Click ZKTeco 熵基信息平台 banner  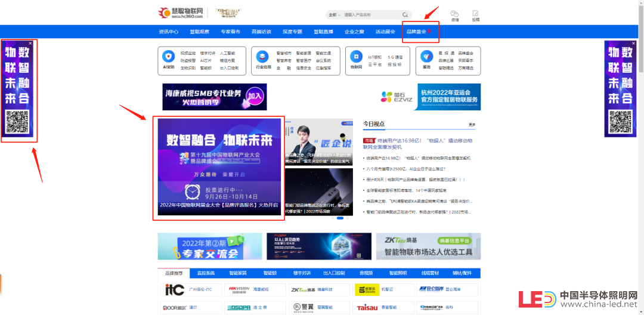pyautogui.click(x=428, y=246)
